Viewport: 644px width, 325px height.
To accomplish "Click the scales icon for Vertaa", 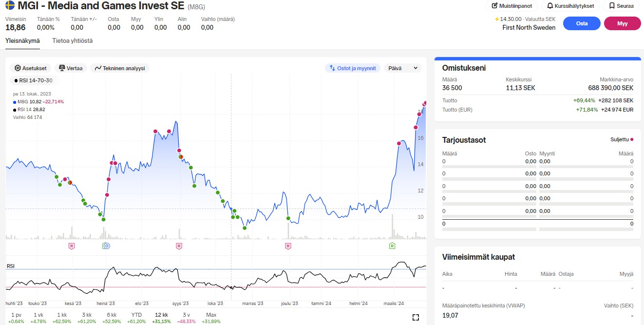I will click(x=62, y=68).
